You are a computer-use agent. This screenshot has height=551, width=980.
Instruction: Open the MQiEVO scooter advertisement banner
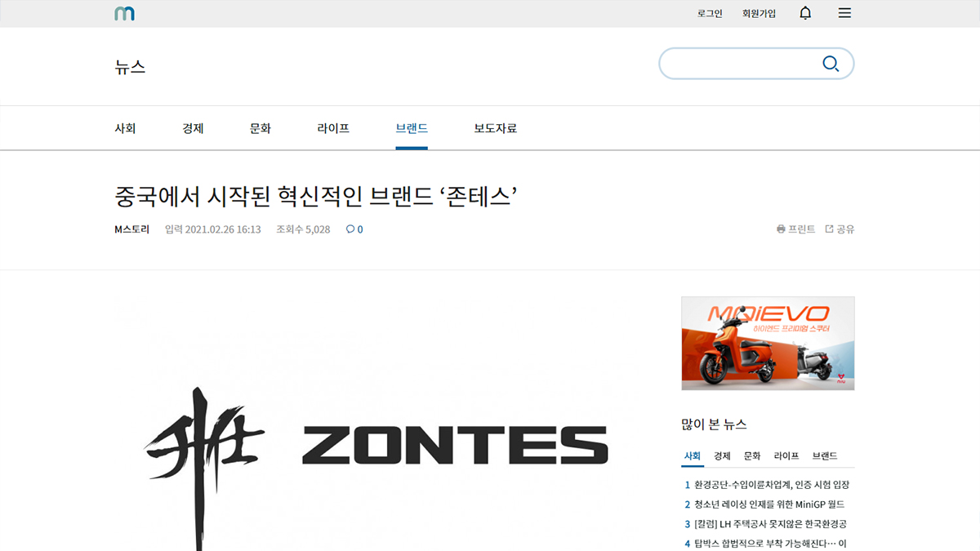pos(768,344)
